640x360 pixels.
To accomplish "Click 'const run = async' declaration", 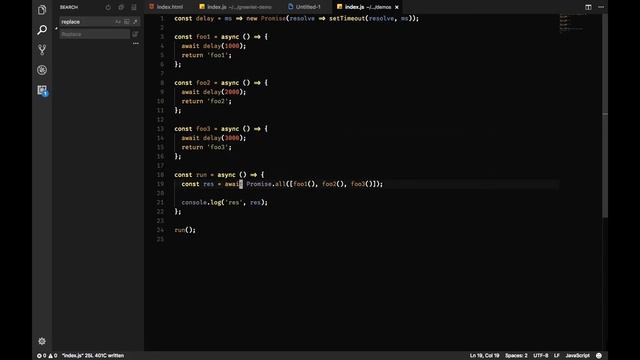I will [x=205, y=175].
